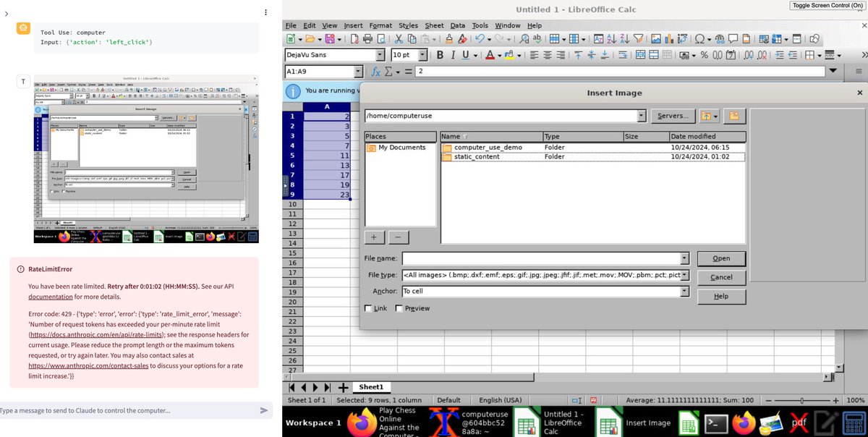Click Toggle Screen Control (On) button
The image size is (868, 437).
[827, 5]
